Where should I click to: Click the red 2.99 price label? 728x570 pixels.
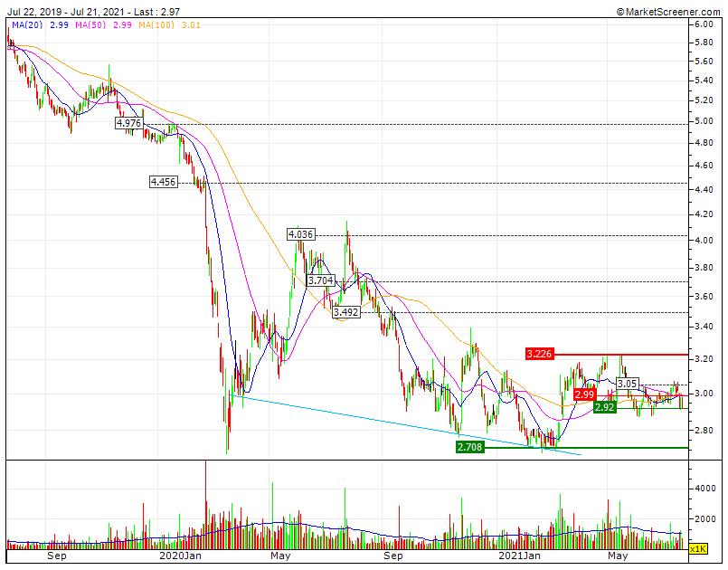(x=584, y=394)
